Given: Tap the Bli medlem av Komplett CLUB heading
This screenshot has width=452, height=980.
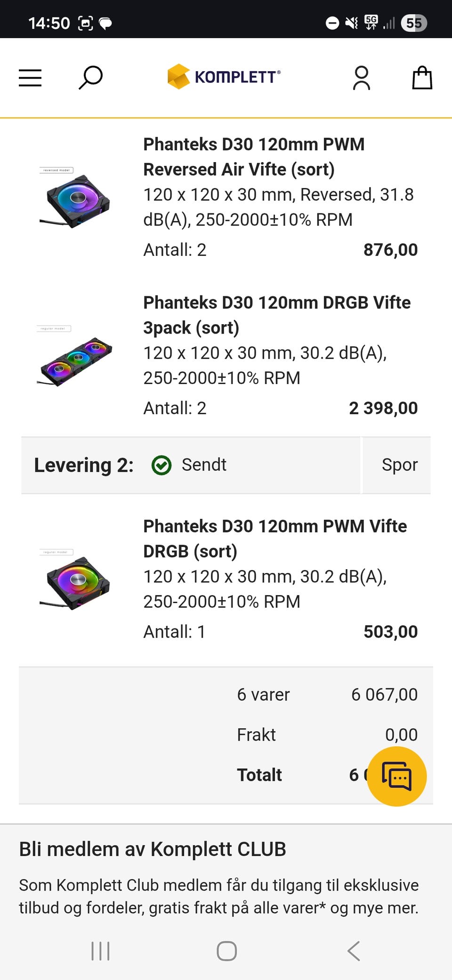Looking at the screenshot, I should (x=153, y=849).
